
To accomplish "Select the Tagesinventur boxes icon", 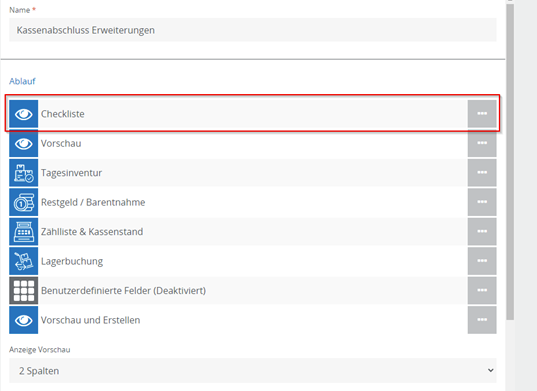I will [x=24, y=173].
